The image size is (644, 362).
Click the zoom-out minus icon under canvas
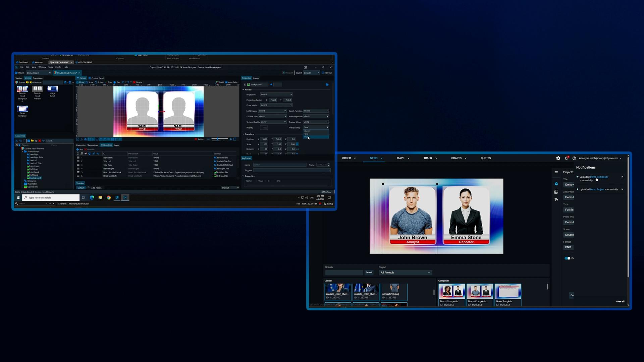208,139
